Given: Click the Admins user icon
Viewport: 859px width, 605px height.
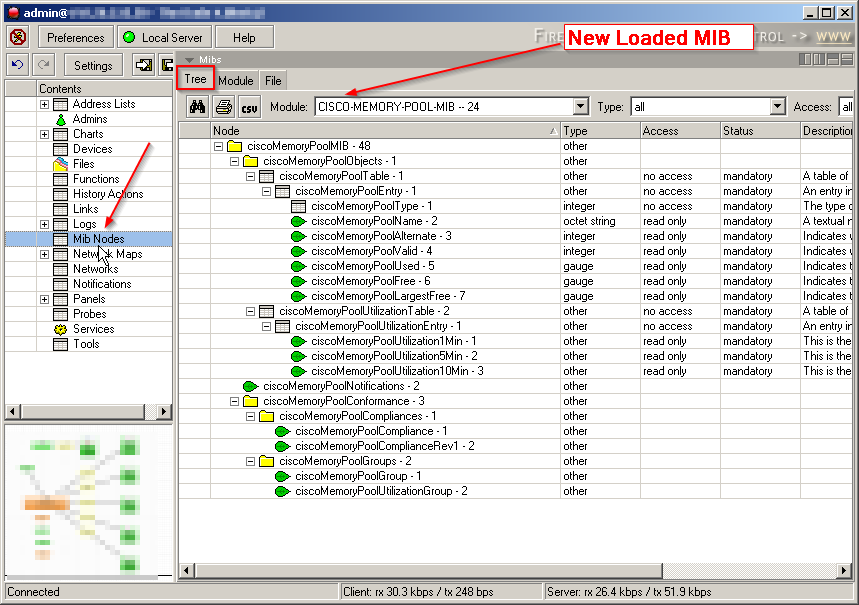Looking at the screenshot, I should [61, 119].
